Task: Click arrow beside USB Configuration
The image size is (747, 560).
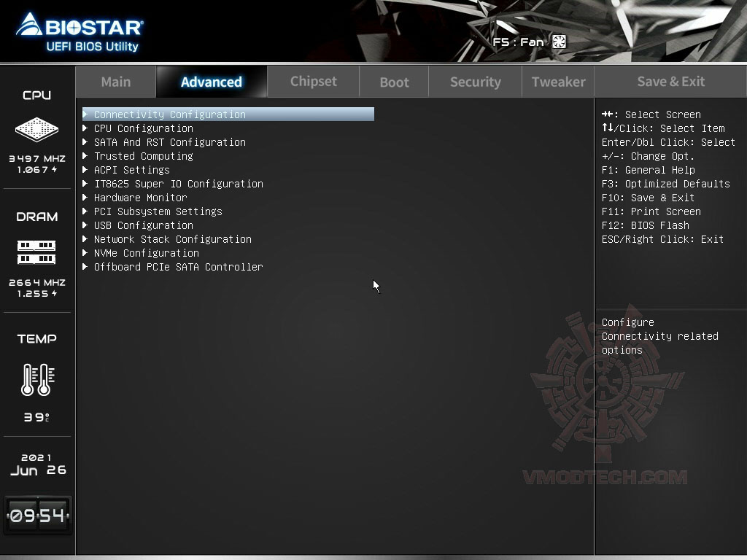Action: pyautogui.click(x=85, y=225)
